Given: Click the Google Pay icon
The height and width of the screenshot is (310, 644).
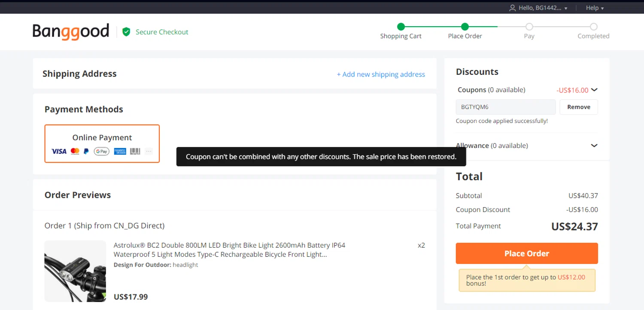Looking at the screenshot, I should pos(102,151).
